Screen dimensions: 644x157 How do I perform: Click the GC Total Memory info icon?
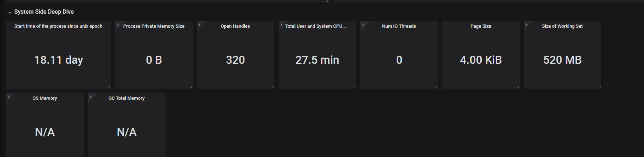pos(90,96)
